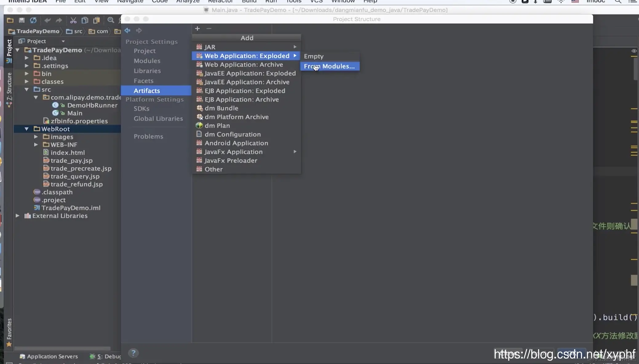Click the Find magnifier toolbar icon
The width and height of the screenshot is (639, 364).
111,20
